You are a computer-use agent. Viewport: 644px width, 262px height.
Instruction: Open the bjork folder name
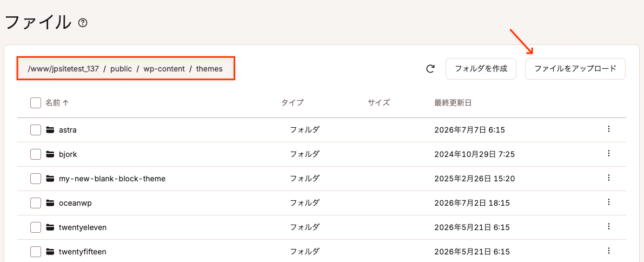click(x=68, y=155)
